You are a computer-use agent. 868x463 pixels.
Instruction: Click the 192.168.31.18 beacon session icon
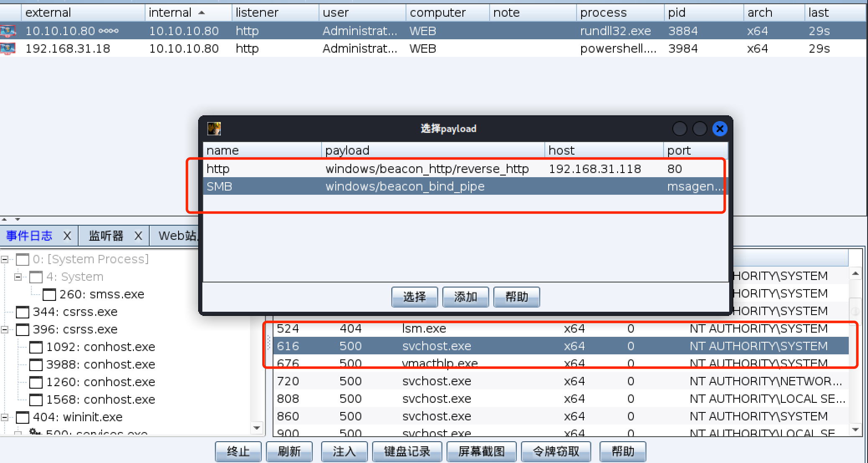(8, 48)
